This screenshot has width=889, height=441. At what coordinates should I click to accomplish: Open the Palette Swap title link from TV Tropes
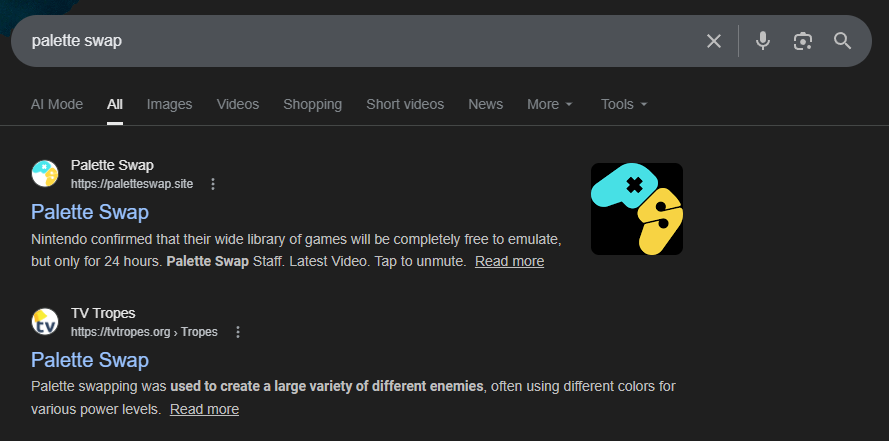point(90,360)
